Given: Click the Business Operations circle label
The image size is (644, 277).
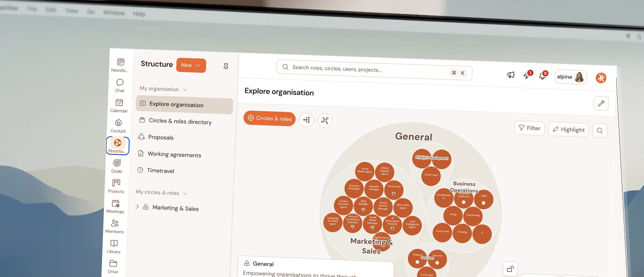Looking at the screenshot, I should point(464,187).
